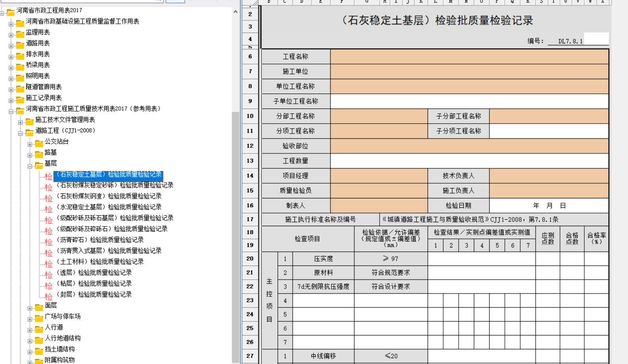Viewport: 628px width, 364px height.
Task: Expand the 监理用表 folder node
Action: pyautogui.click(x=11, y=35)
